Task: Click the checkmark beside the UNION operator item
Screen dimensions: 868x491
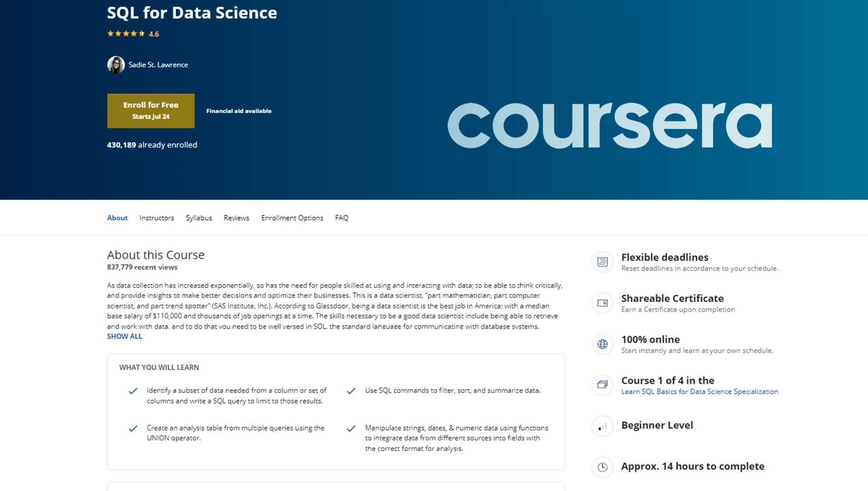Action: coord(133,427)
